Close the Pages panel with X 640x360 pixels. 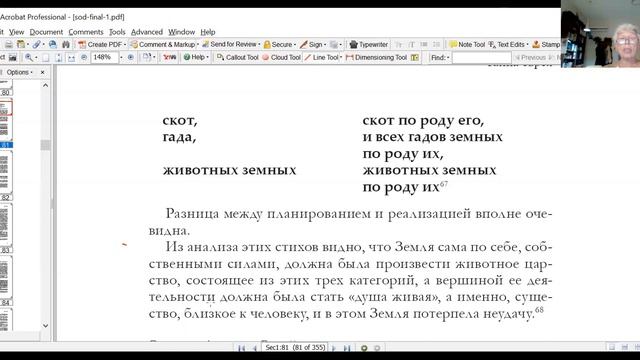[42, 72]
